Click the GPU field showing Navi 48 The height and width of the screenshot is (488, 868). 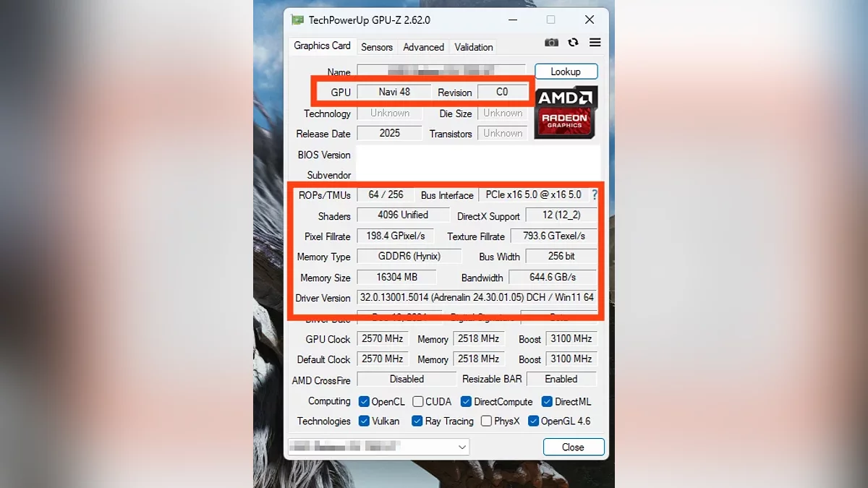tap(394, 92)
